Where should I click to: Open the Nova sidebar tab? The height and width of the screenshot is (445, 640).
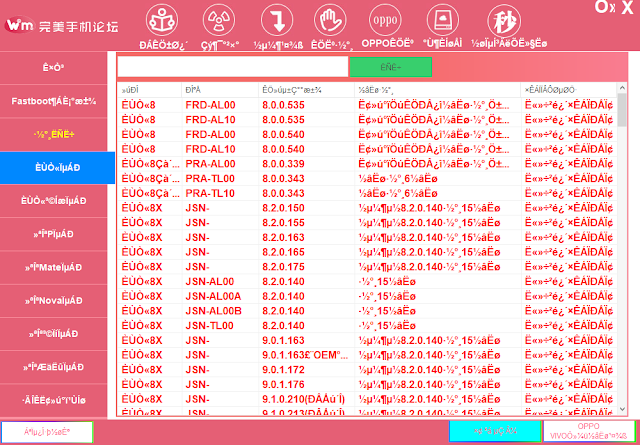coord(53,301)
